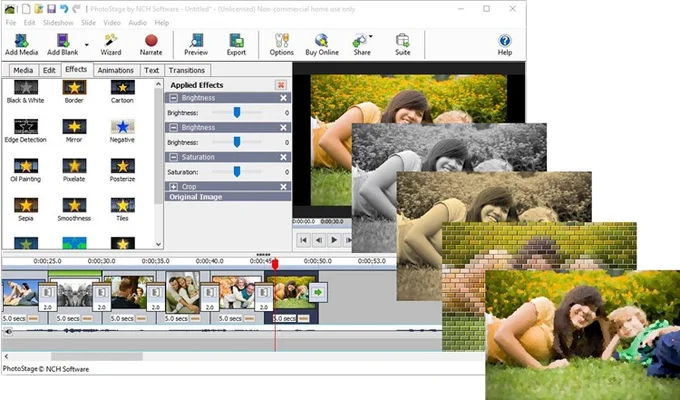Expand the Crop effect section
This screenshot has height=400, width=680.
173,187
